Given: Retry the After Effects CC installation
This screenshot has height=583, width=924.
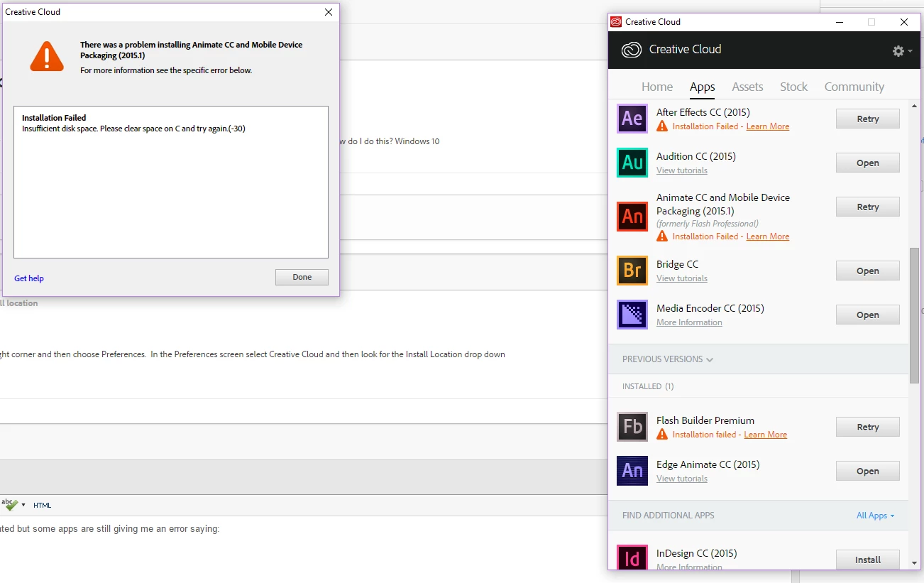Looking at the screenshot, I should pyautogui.click(x=867, y=119).
